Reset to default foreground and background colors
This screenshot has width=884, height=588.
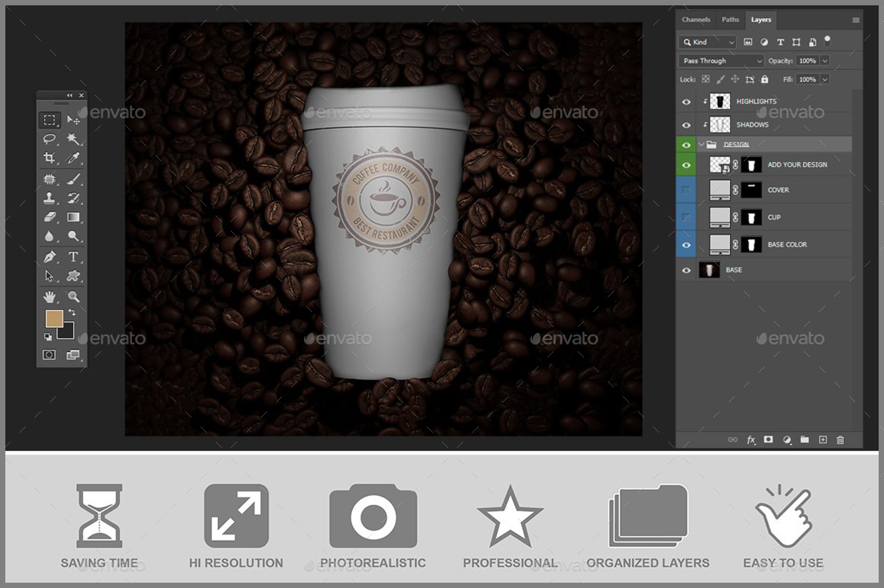48,337
